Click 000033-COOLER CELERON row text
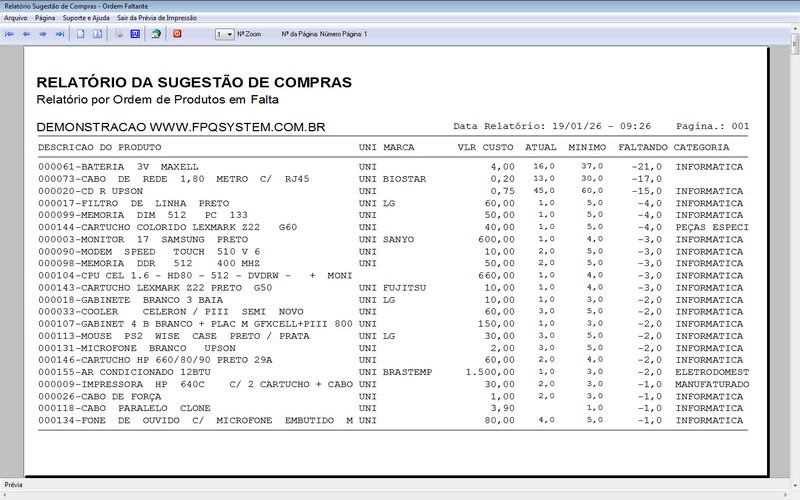Viewport: 800px width, 500px height. 171,312
